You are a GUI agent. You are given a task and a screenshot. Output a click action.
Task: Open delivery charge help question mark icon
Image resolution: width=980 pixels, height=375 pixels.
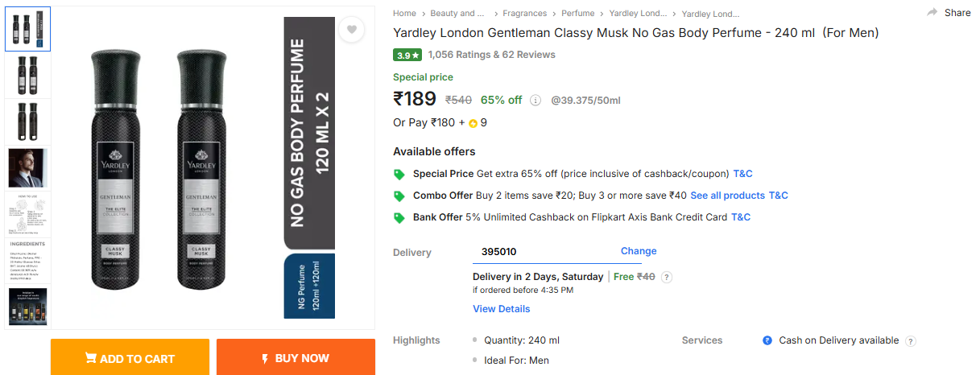tap(667, 277)
